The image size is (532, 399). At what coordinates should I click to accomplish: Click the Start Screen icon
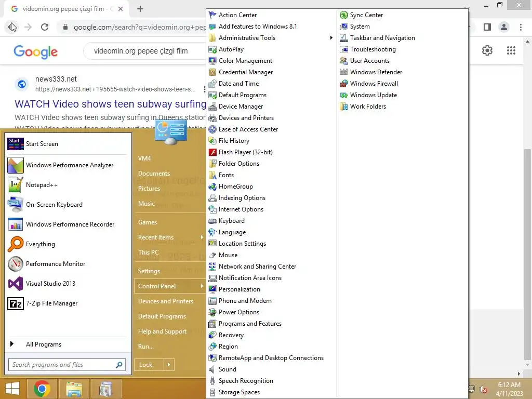click(15, 144)
